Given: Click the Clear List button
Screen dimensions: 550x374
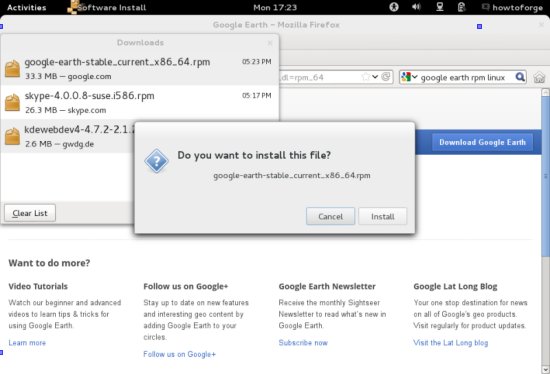Looking at the screenshot, I should (30, 213).
